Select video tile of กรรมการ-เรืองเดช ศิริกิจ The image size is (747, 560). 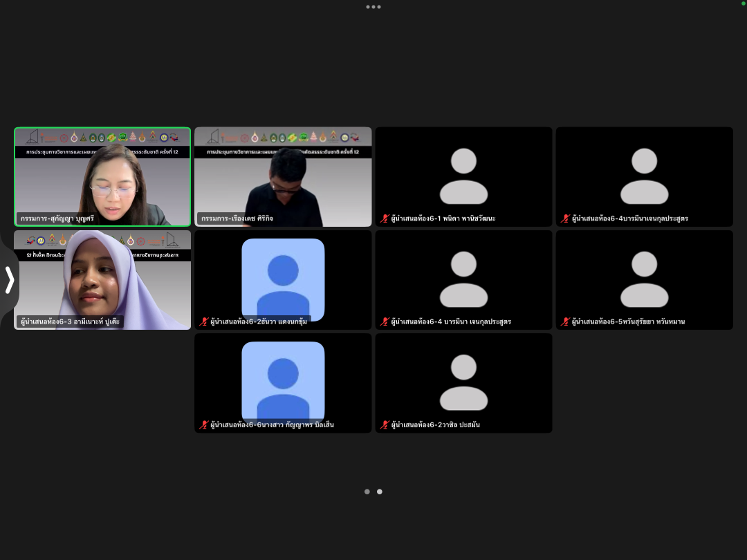[283, 177]
